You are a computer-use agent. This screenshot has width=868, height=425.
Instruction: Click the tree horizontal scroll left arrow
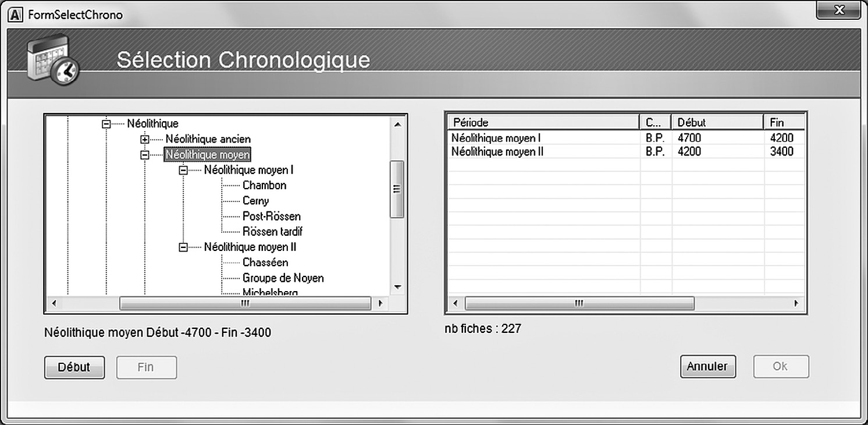coord(54,303)
